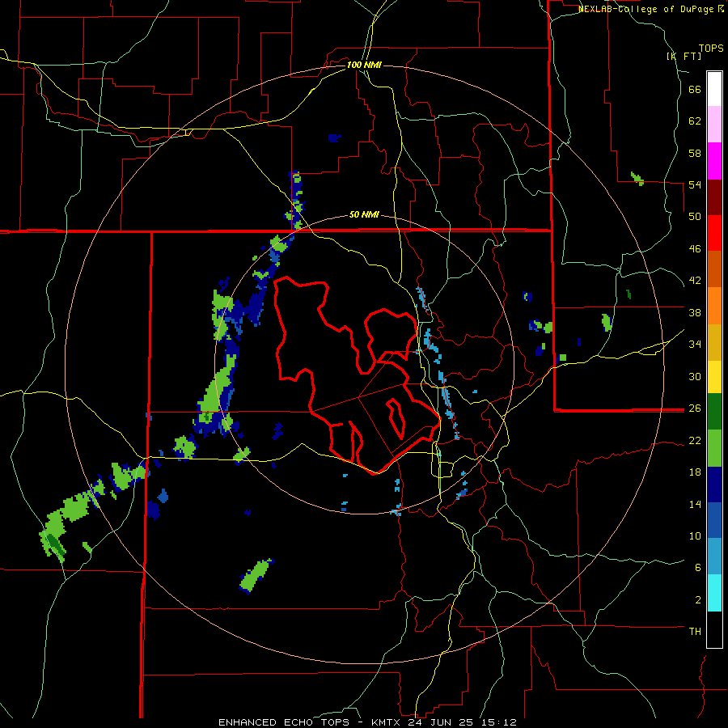Click the legend value 38

coord(695,312)
